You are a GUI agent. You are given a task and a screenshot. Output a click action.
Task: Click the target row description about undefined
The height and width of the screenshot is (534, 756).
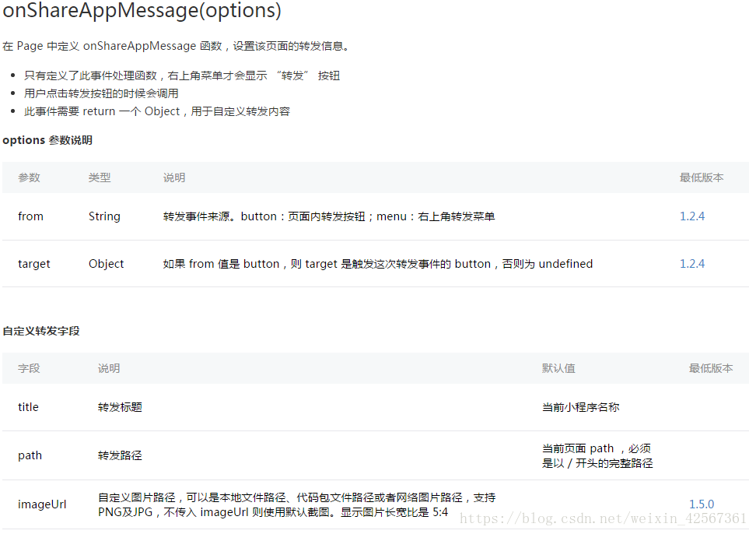[x=378, y=264]
